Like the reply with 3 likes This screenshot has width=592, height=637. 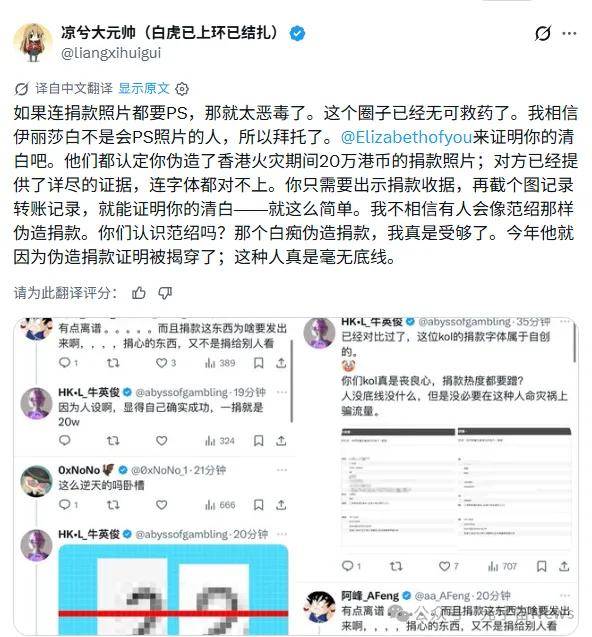166,363
